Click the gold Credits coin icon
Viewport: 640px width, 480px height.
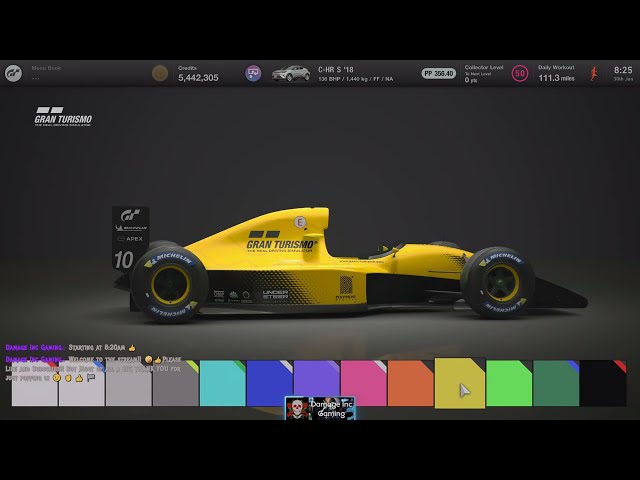tap(160, 73)
